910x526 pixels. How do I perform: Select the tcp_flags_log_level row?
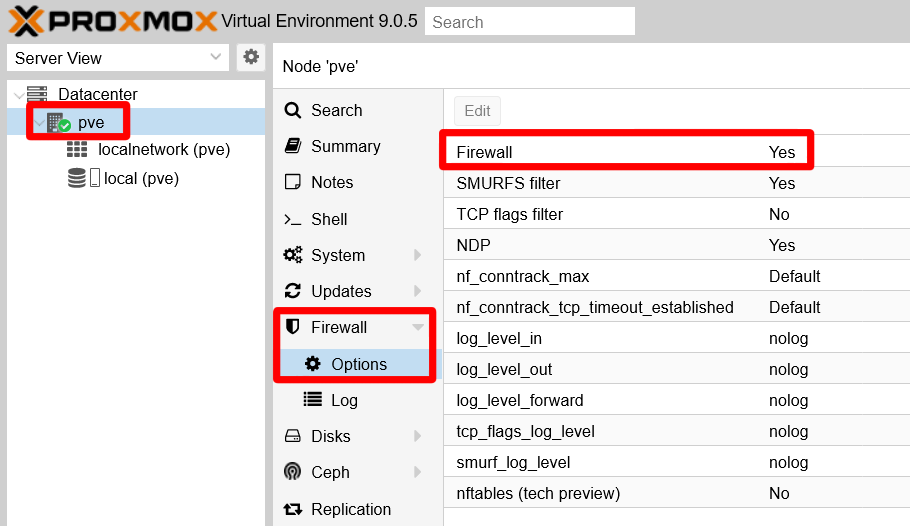pyautogui.click(x=677, y=431)
